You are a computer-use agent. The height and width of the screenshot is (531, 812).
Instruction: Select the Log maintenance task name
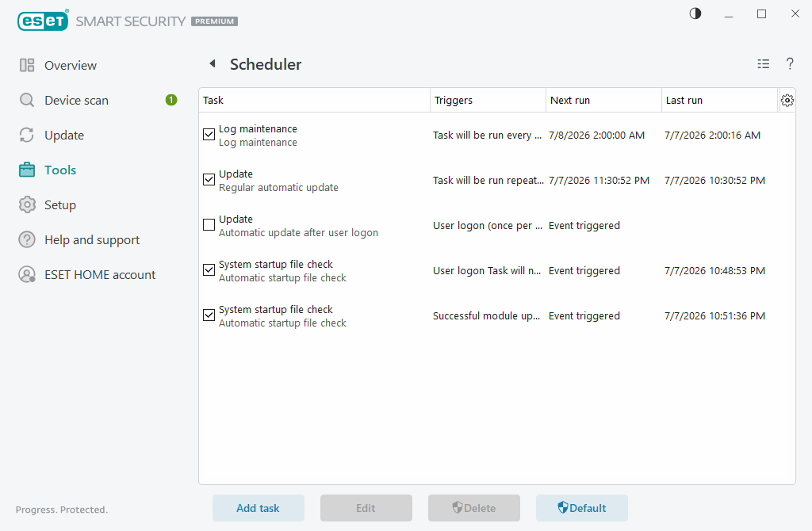tap(258, 129)
